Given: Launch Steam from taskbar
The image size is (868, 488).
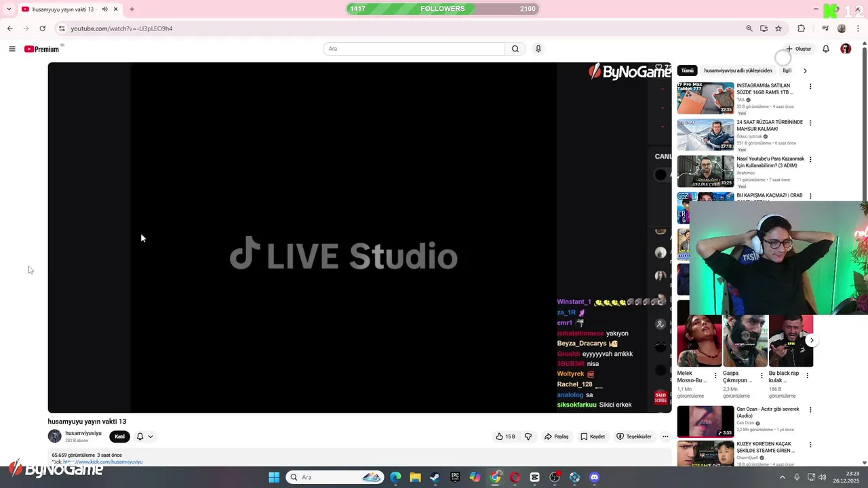Looking at the screenshot, I should (435, 477).
